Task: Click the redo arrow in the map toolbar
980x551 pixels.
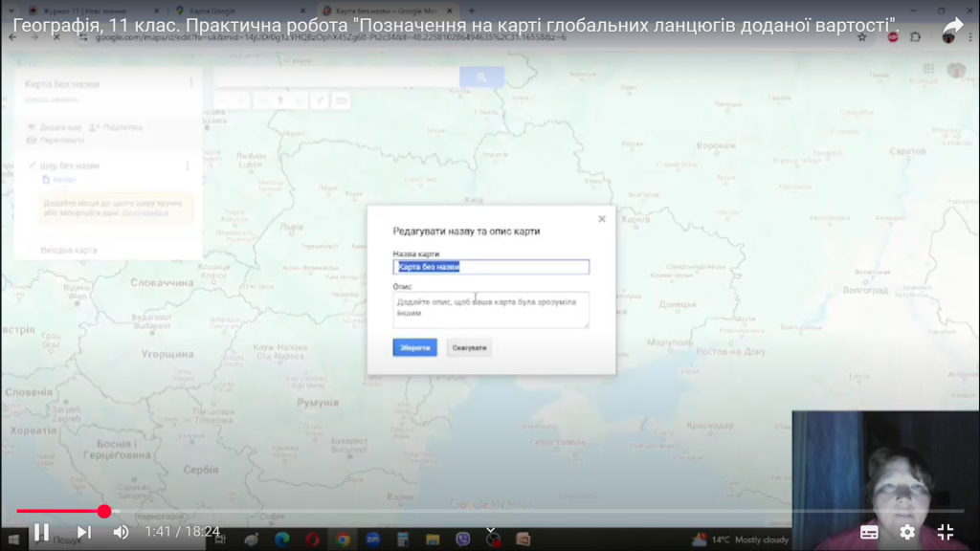Action: tap(240, 100)
